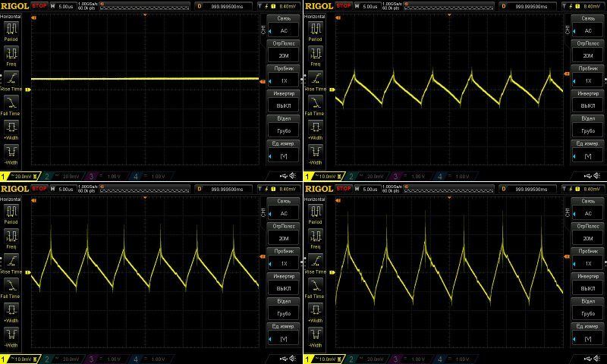Select the Freq measurement icon in the top-right scope

[315, 55]
